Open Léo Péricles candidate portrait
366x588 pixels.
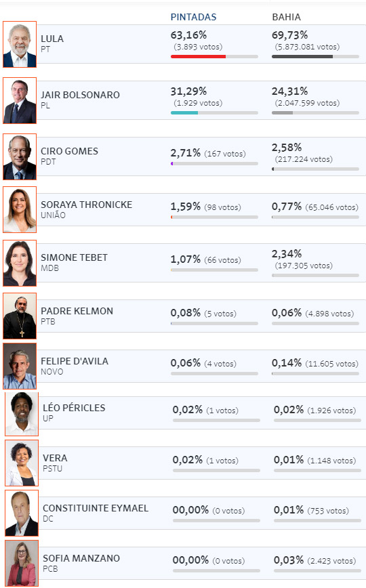coord(22,414)
